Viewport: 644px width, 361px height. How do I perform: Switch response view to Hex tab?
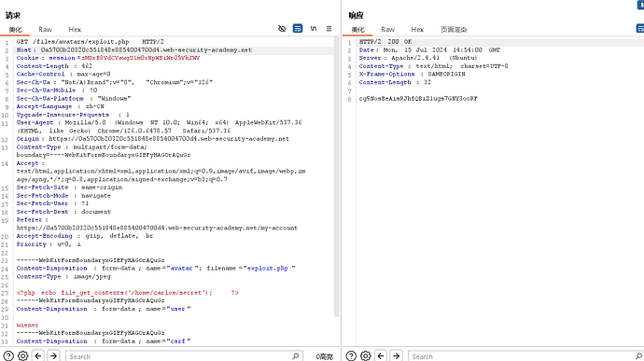pyautogui.click(x=417, y=30)
